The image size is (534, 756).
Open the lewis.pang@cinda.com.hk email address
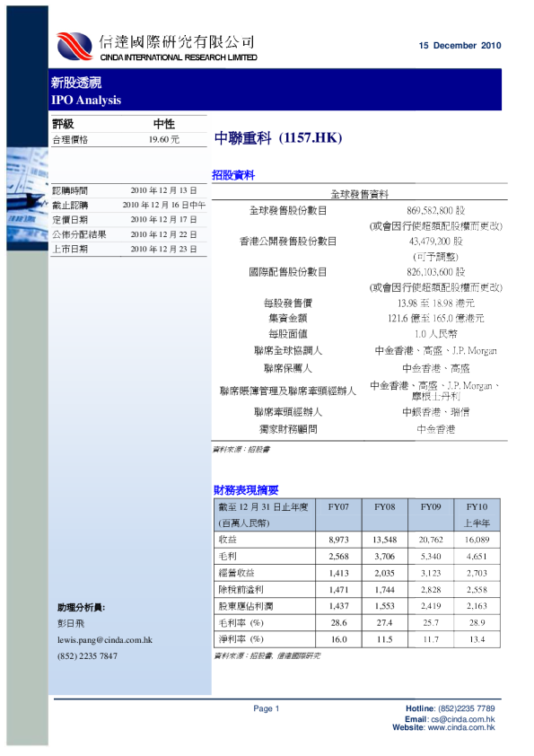pyautogui.click(x=105, y=640)
